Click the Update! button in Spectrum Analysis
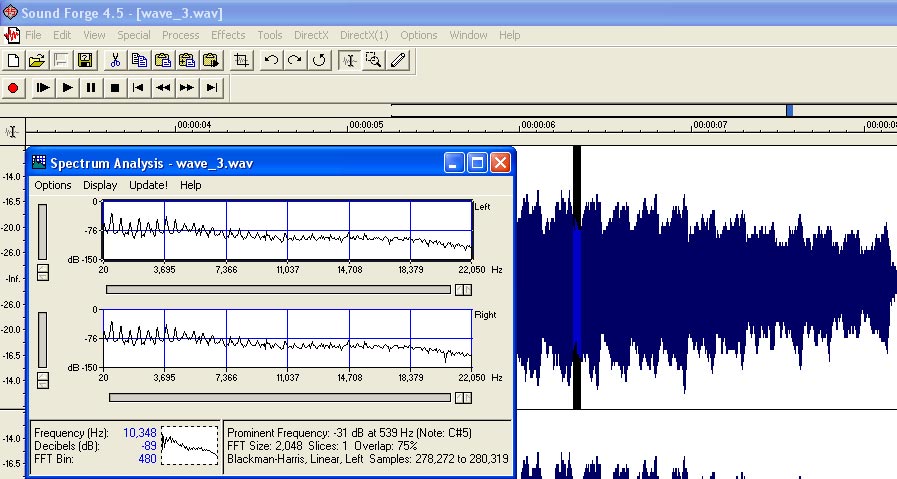 click(148, 185)
